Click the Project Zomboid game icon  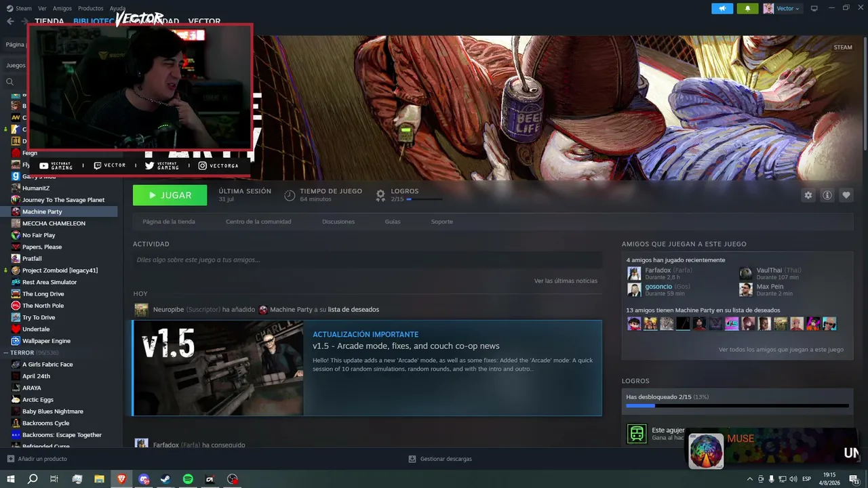click(16, 270)
